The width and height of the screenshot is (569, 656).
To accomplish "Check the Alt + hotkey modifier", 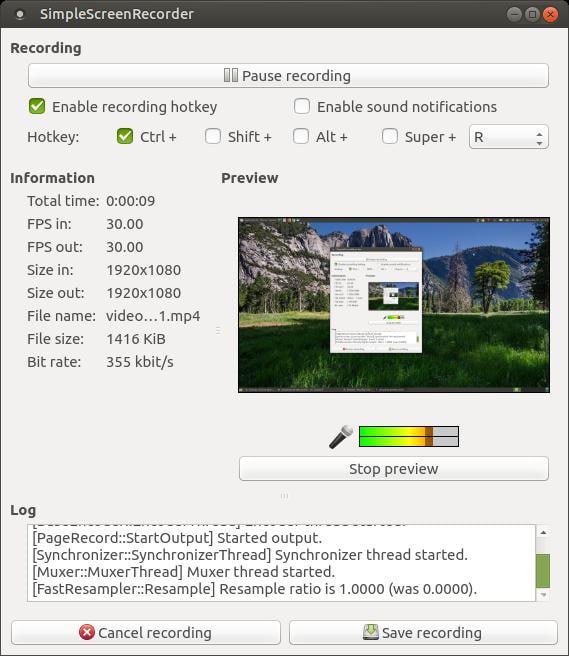I will [x=300, y=136].
